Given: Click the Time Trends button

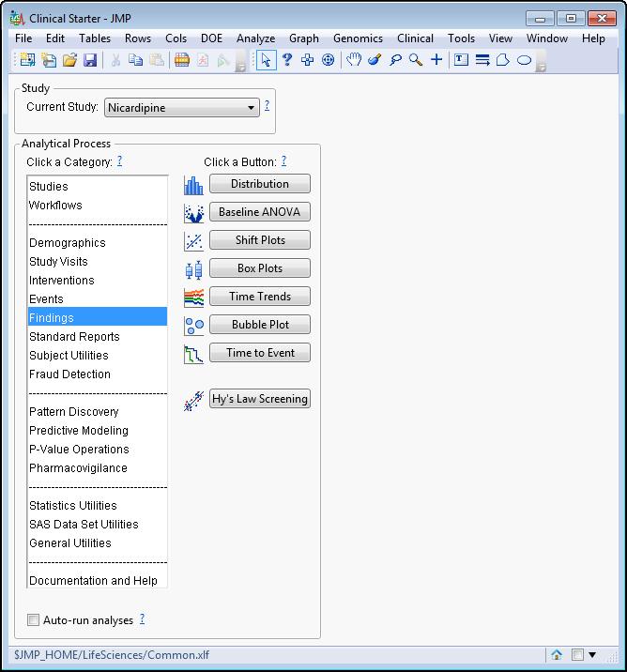Looking at the screenshot, I should 260,297.
